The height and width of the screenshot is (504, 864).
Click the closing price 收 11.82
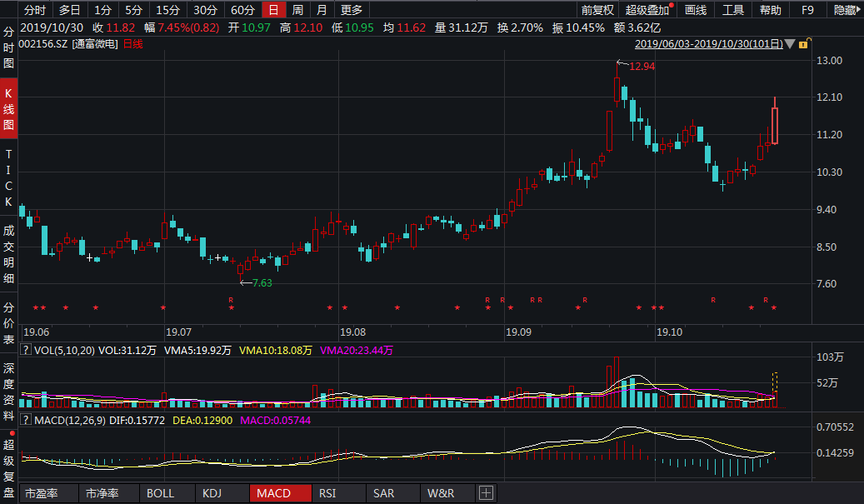(x=114, y=27)
